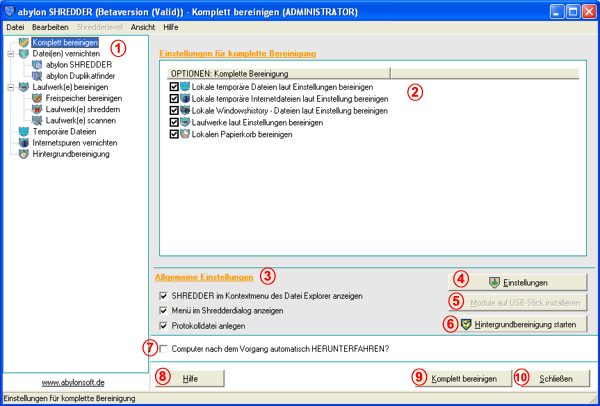The width and height of the screenshot is (600, 406).
Task: Open Internetspuren vernichten globe icon
Action: (x=24, y=143)
